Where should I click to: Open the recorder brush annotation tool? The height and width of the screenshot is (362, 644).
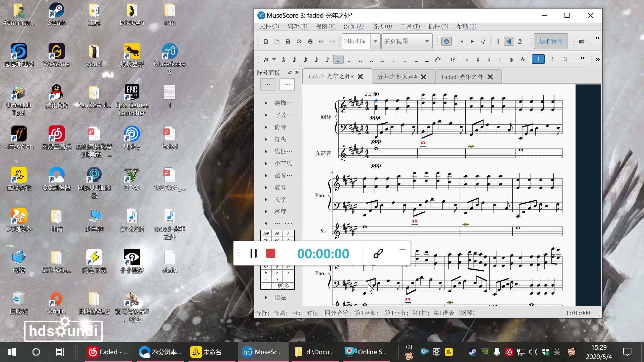pyautogui.click(x=378, y=253)
